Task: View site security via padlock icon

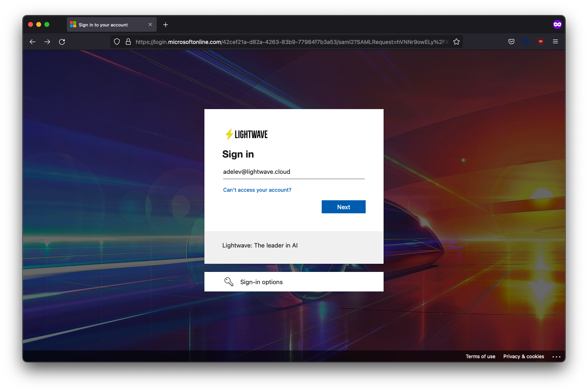Action: [x=128, y=42]
